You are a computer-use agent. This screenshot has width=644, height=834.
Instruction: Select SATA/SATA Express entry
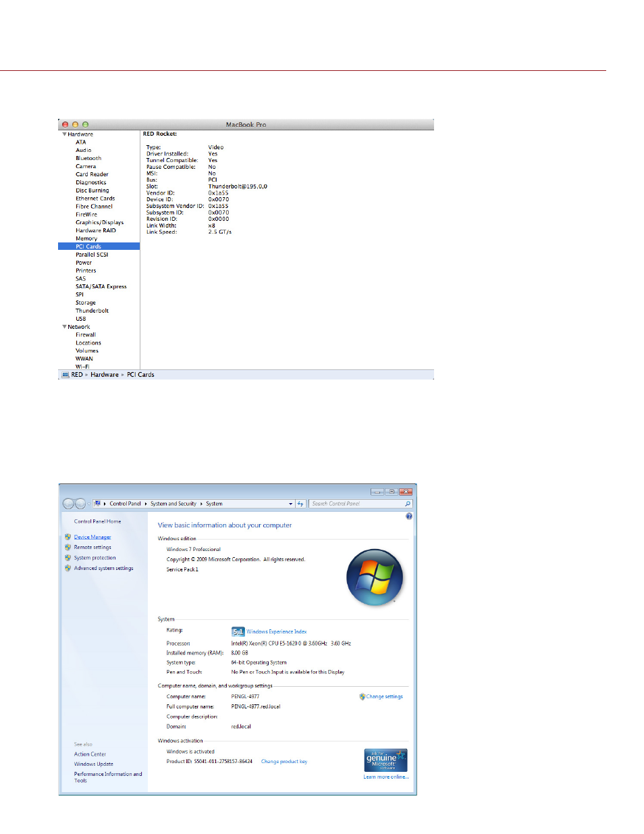coord(101,286)
